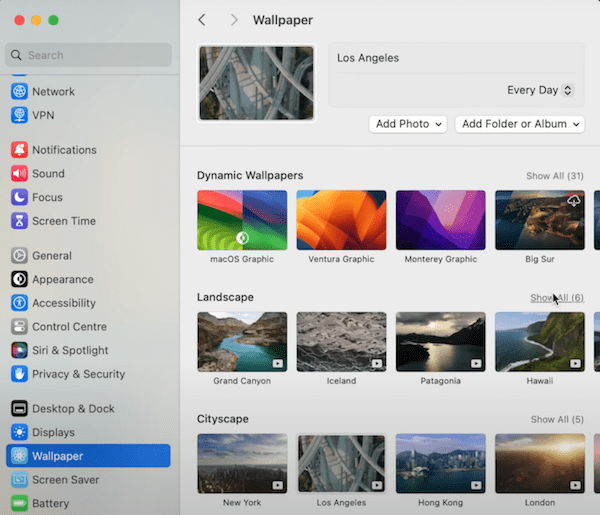Click the search magnifier icon
600x515 pixels.
(16, 55)
